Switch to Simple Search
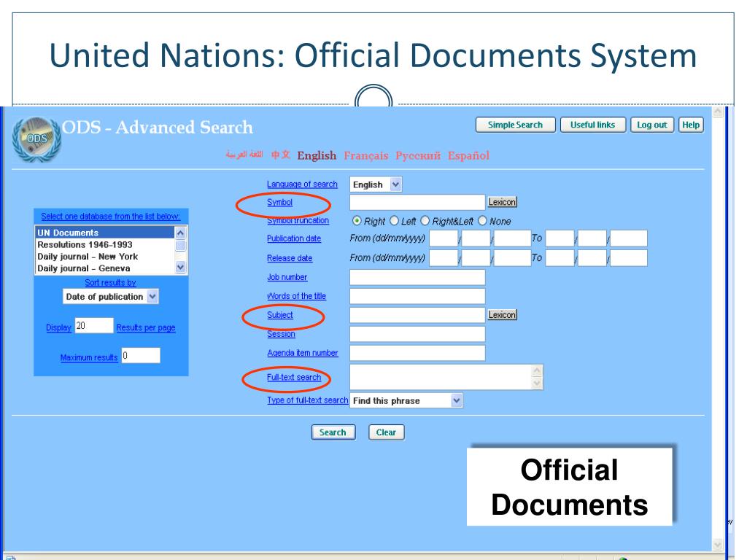 click(516, 125)
